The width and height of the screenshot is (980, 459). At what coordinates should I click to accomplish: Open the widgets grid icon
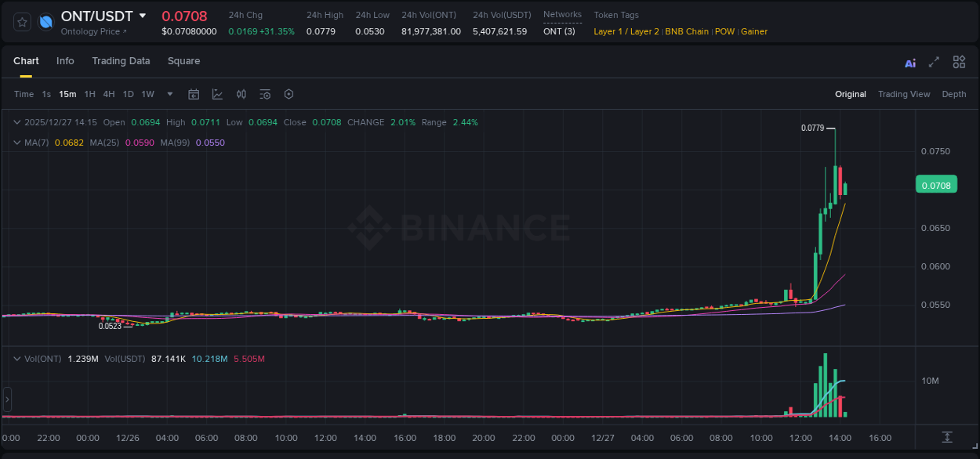(959, 61)
